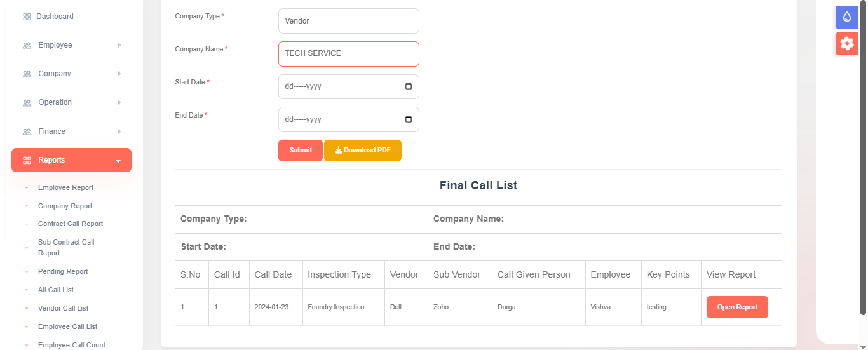Click the Download PDF button

tap(362, 151)
